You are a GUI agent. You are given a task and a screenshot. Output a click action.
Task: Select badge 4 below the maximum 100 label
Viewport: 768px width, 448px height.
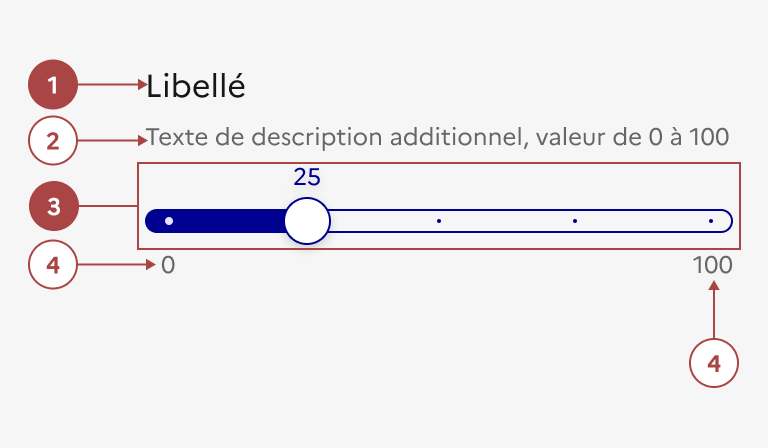click(x=714, y=362)
